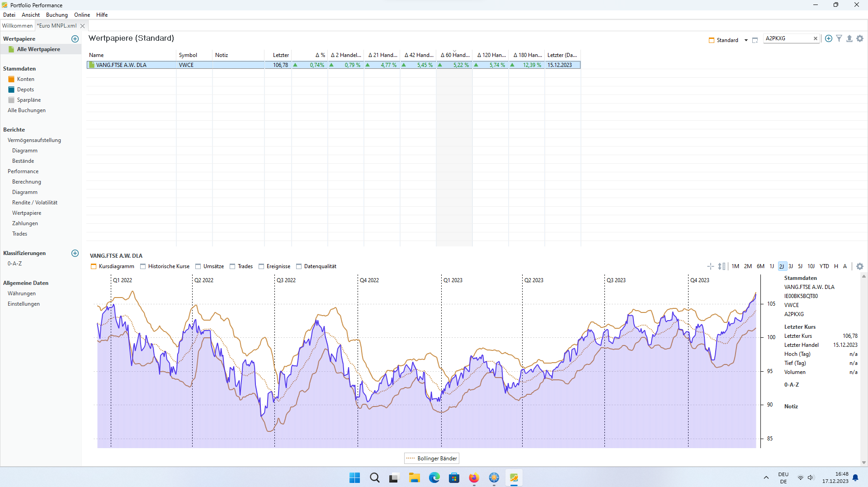Launch Microsoft Edge from taskbar
The image size is (868, 487).
tap(434, 478)
